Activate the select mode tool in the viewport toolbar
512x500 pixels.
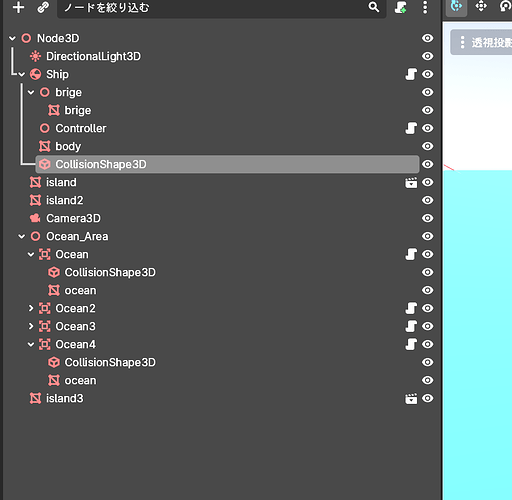[x=456, y=6]
